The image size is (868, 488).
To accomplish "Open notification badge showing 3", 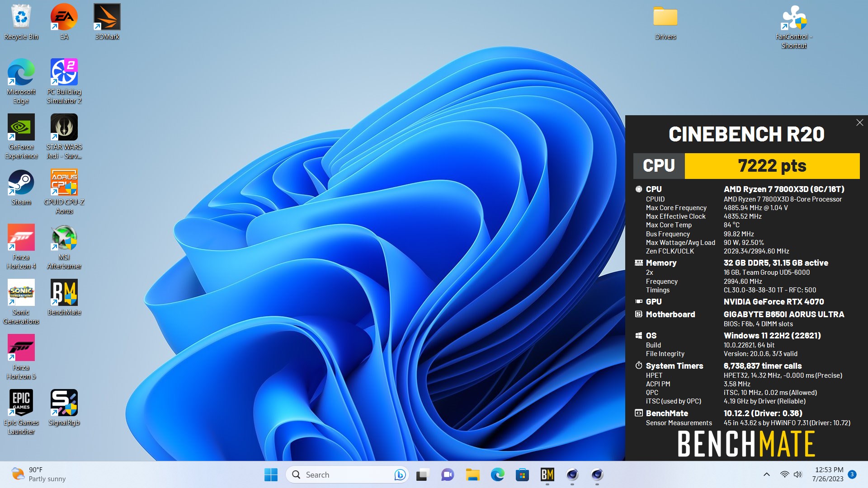I will tap(852, 474).
